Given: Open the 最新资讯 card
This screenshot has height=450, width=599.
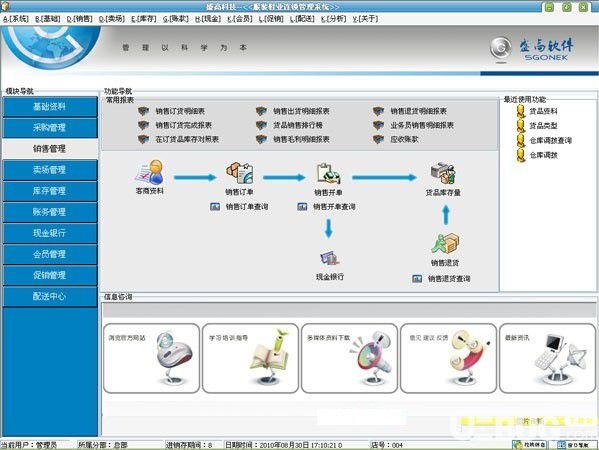Looking at the screenshot, I should click(547, 358).
